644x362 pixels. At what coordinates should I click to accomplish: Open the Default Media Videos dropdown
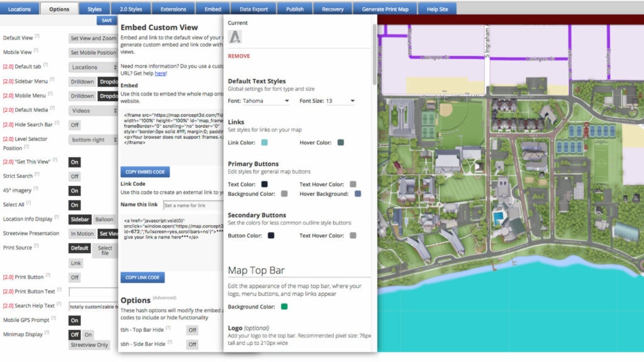click(92, 110)
